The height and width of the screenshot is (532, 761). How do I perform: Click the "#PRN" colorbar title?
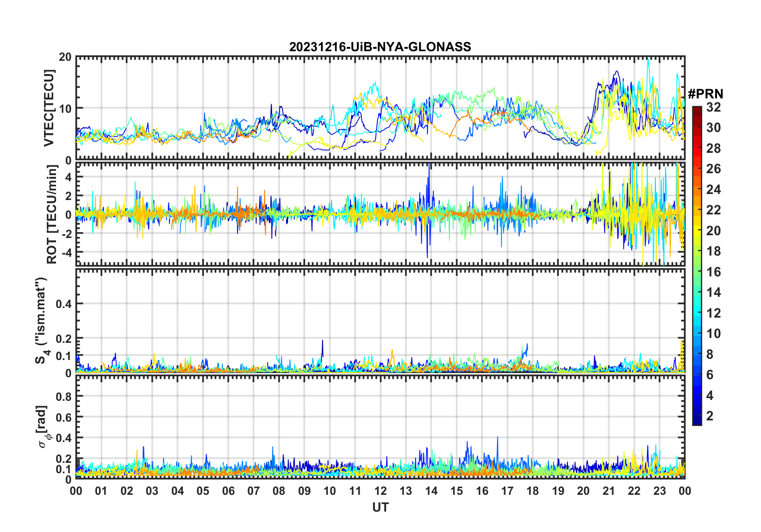[x=705, y=94]
